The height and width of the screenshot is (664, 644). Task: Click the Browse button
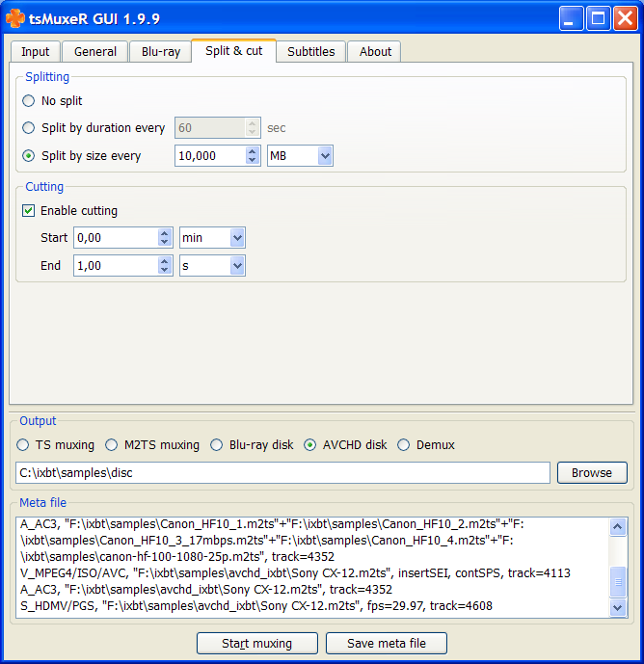click(x=592, y=472)
